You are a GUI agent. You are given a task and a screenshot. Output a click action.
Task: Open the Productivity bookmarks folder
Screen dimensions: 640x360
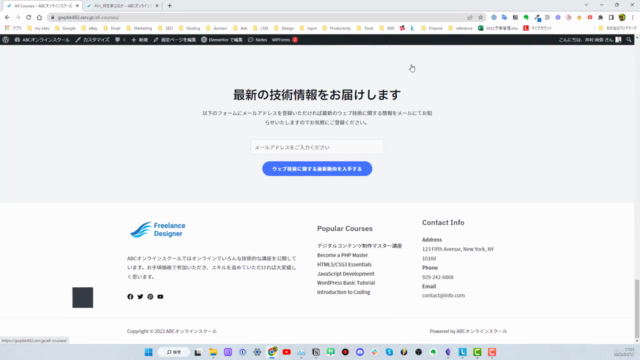pos(337,28)
